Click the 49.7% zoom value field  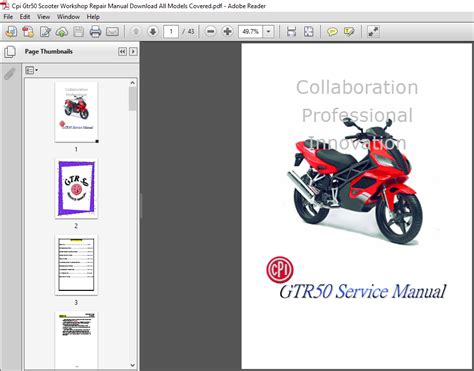[251, 32]
